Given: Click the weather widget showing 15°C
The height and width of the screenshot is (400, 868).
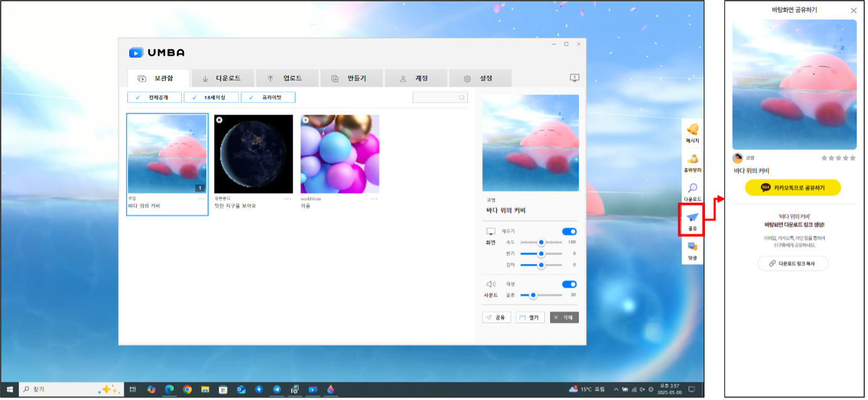Looking at the screenshot, I should pos(588,389).
